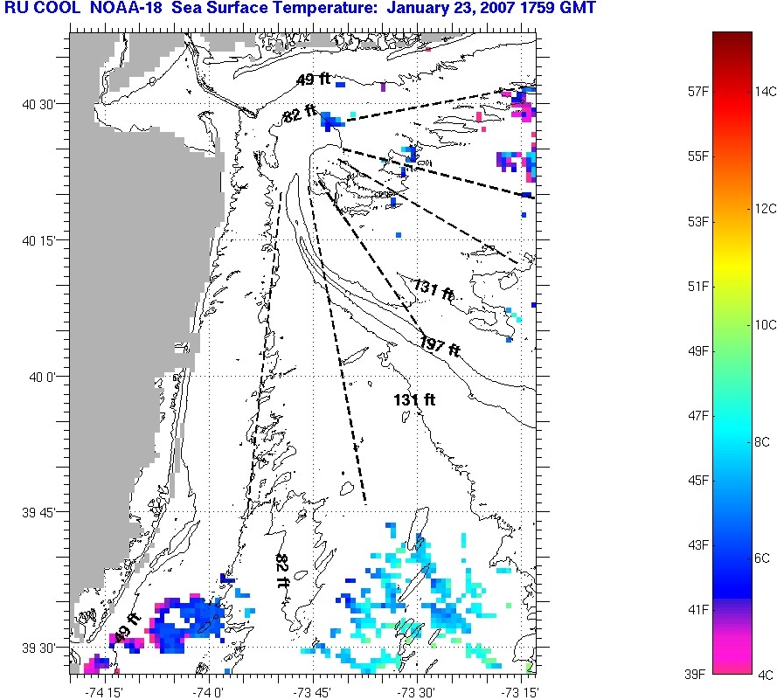The width and height of the screenshot is (777, 700).
Task: Click the '4C' colorbar label
Action: click(765, 676)
